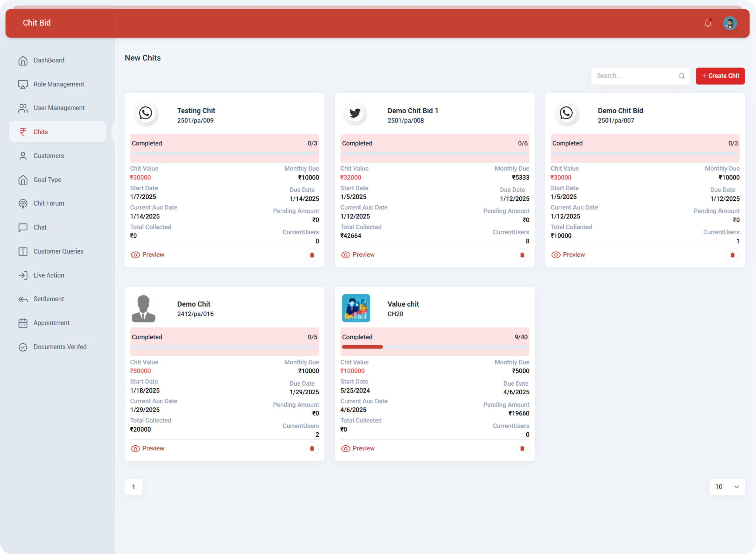This screenshot has height=554, width=756.
Task: Select Customers in the sidebar menu
Action: [49, 156]
